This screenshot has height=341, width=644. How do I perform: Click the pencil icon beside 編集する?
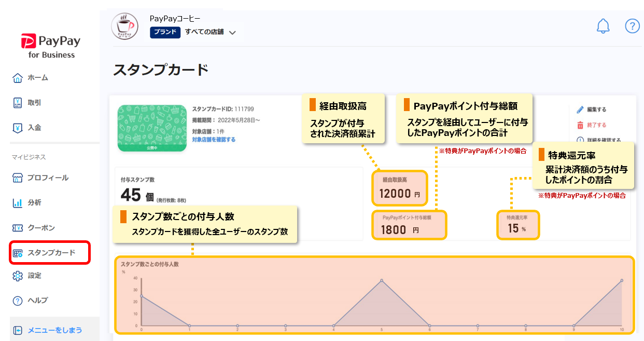pos(580,110)
